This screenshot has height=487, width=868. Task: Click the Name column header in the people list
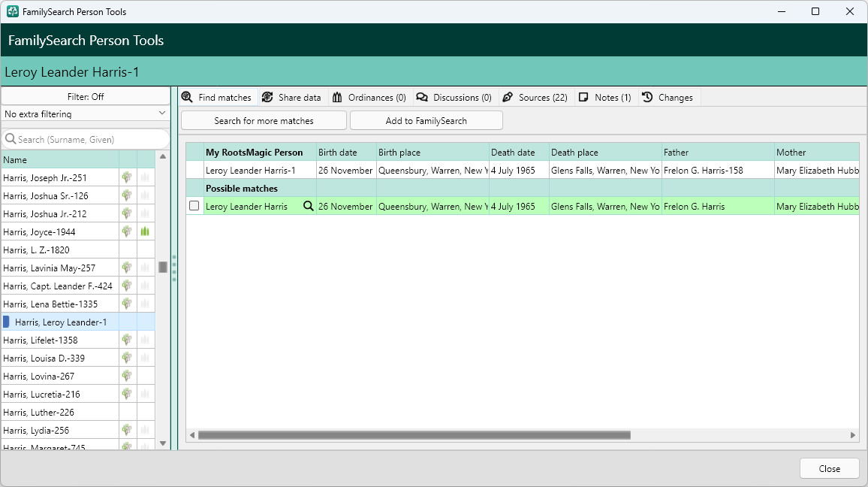click(60, 159)
